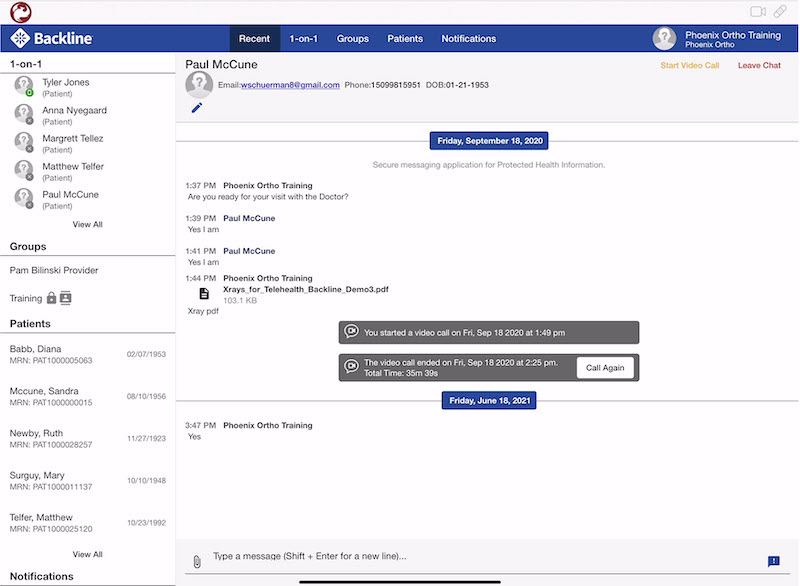Click the priority message icon beside input
The image size is (800, 586).
pos(773,561)
